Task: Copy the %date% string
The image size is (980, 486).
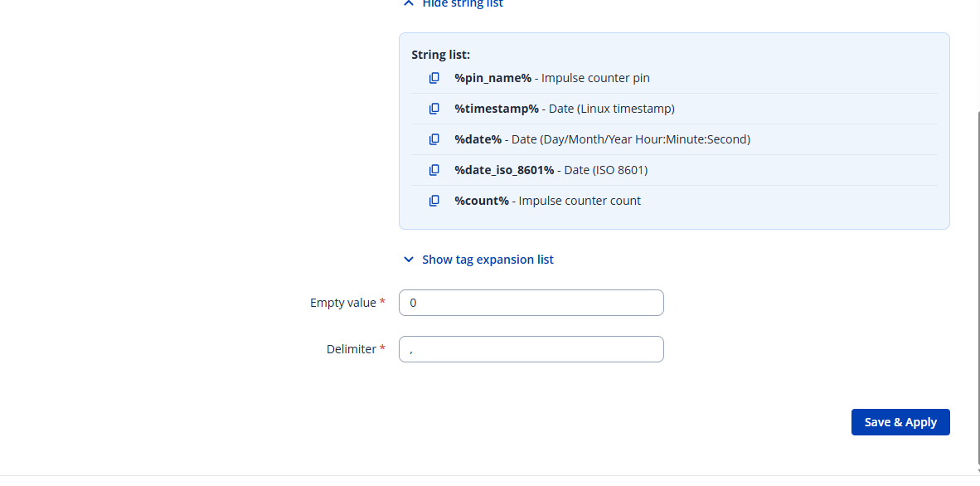Action: [x=434, y=139]
